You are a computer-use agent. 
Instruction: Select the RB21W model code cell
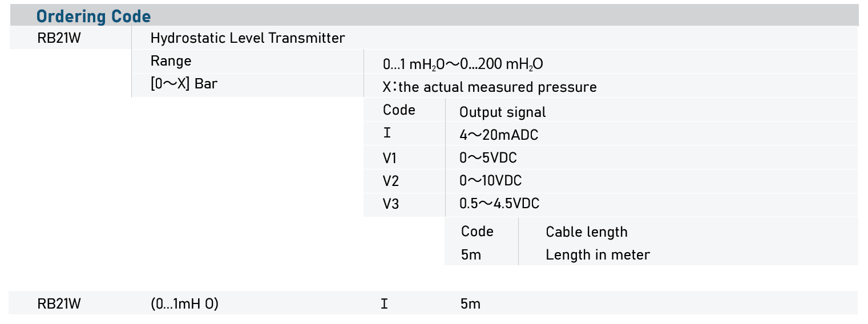coord(59,39)
